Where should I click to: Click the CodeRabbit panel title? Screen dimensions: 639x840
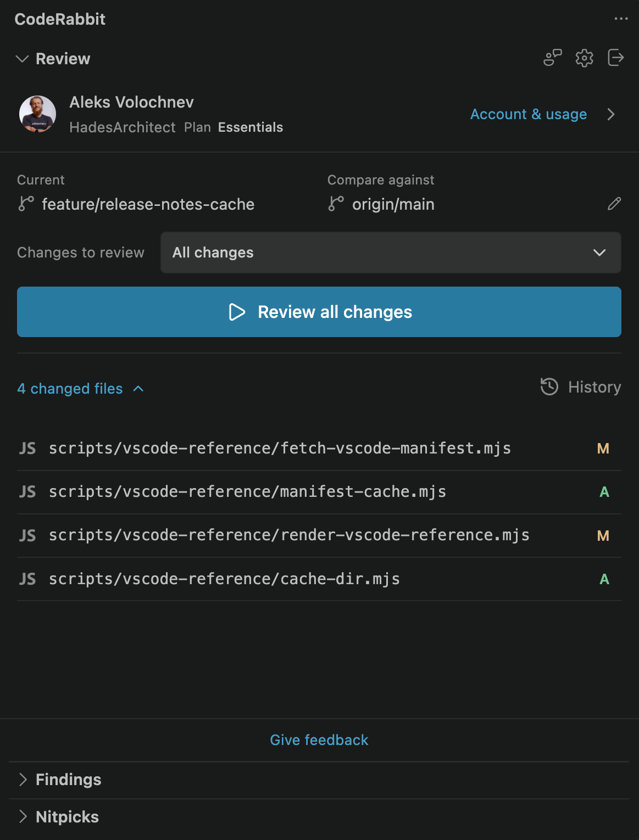[x=60, y=19]
